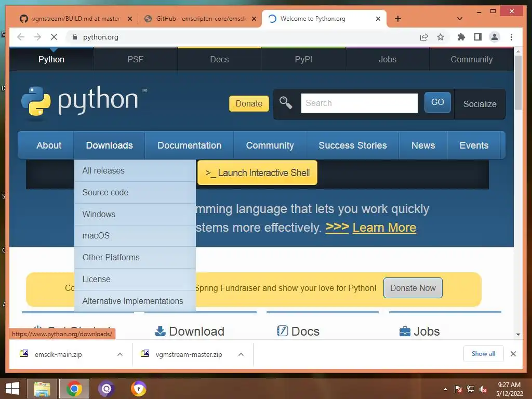Click the yellow Donate button
This screenshot has width=532, height=399.
[x=249, y=103]
